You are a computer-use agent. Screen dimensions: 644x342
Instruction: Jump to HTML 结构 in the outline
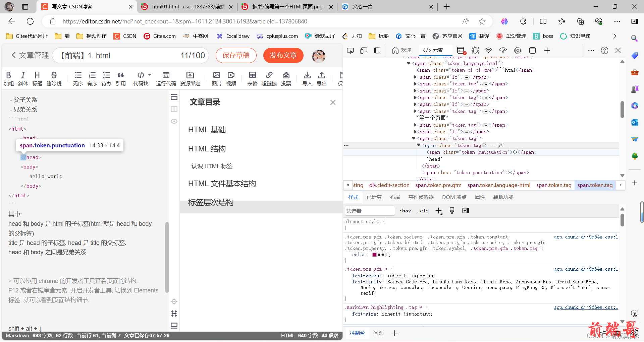(x=207, y=149)
